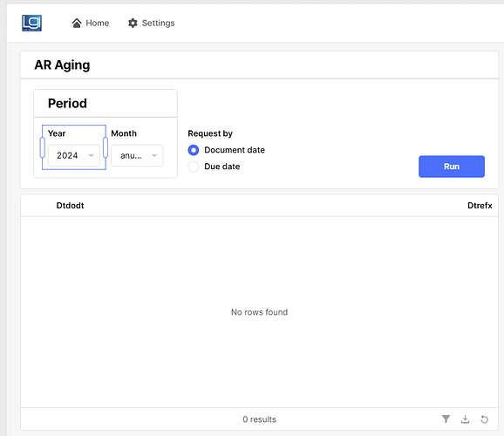The height and width of the screenshot is (436, 504).
Task: Open the table filter funnel icon
Action: (x=446, y=419)
